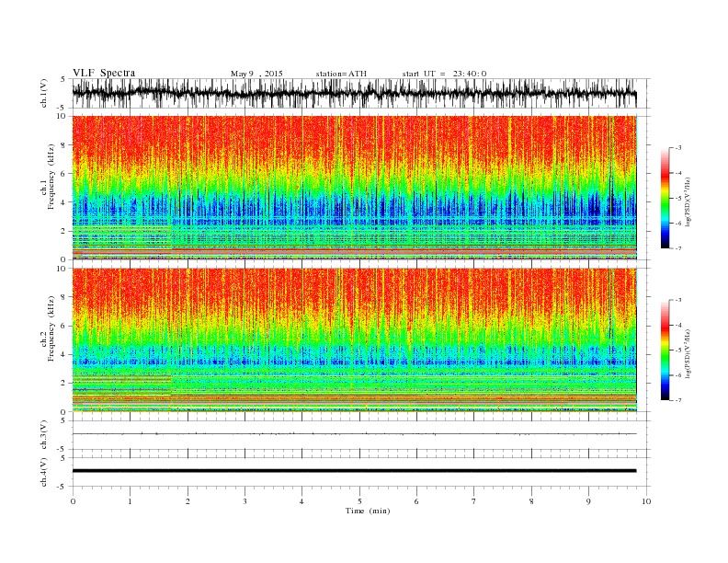Click the '0' tick label on time axis
The image size is (728, 563).
click(x=73, y=501)
